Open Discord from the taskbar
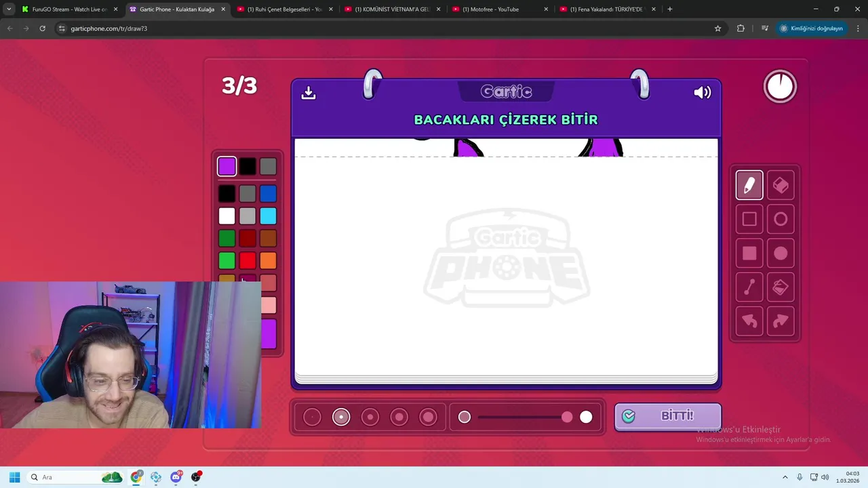 [176, 477]
